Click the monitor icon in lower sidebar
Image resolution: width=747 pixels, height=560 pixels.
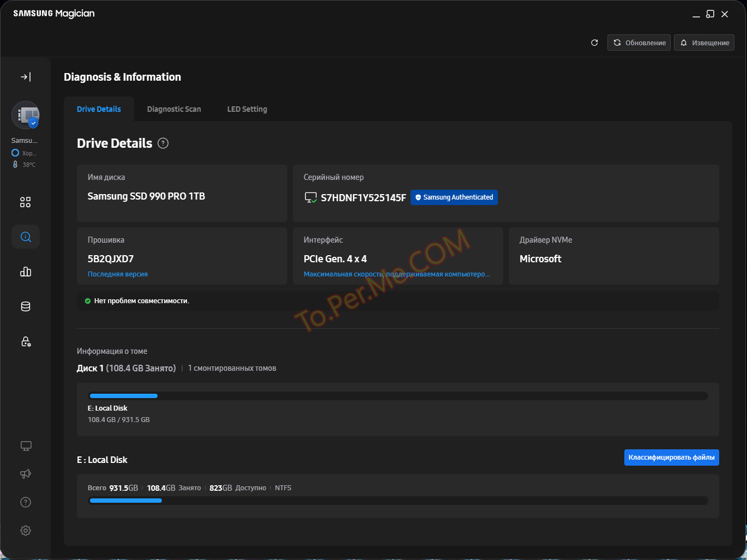pyautogui.click(x=26, y=446)
